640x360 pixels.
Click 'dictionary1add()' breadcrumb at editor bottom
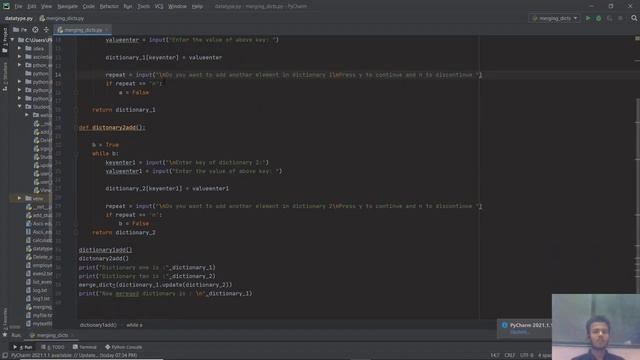tap(98, 325)
